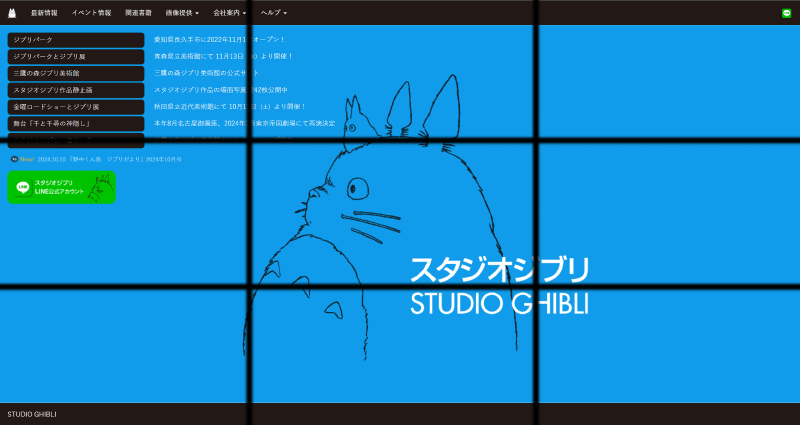
Task: Click the small icon beside the New! label
Action: 14,159
